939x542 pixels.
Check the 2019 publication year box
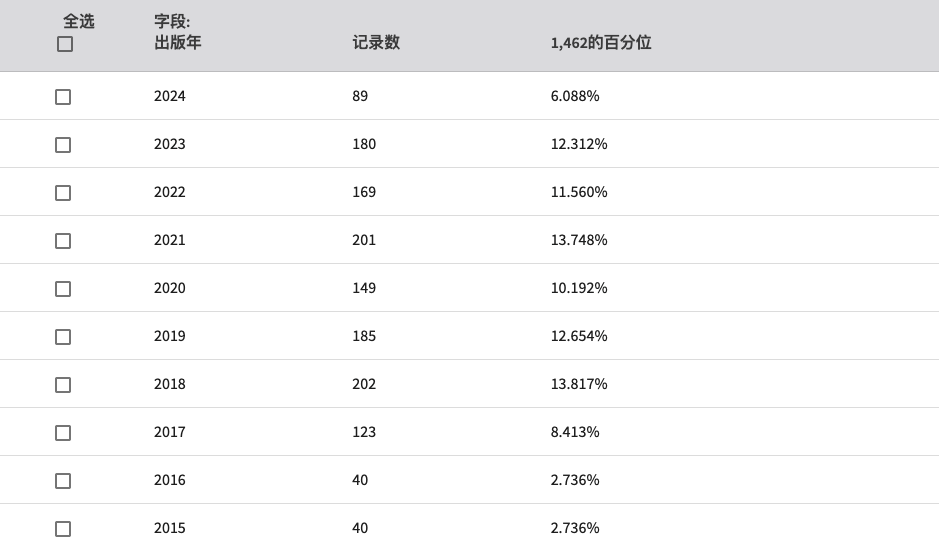[63, 337]
